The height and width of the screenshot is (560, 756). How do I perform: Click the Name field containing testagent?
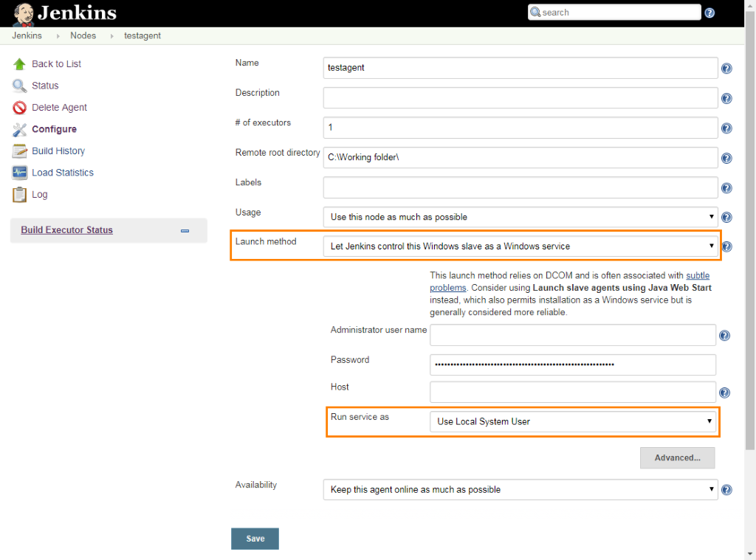pyautogui.click(x=520, y=68)
